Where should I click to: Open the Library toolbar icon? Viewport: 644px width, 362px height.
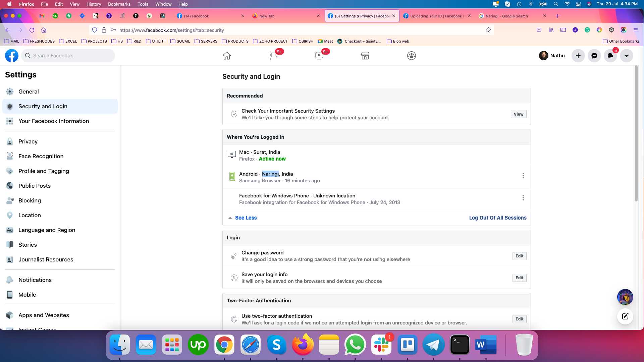(551, 30)
